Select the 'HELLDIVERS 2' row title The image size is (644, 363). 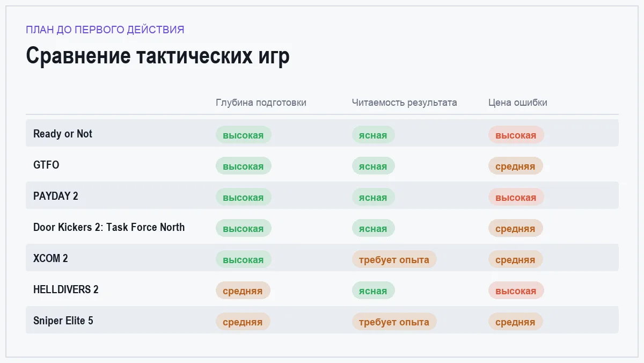coord(66,289)
